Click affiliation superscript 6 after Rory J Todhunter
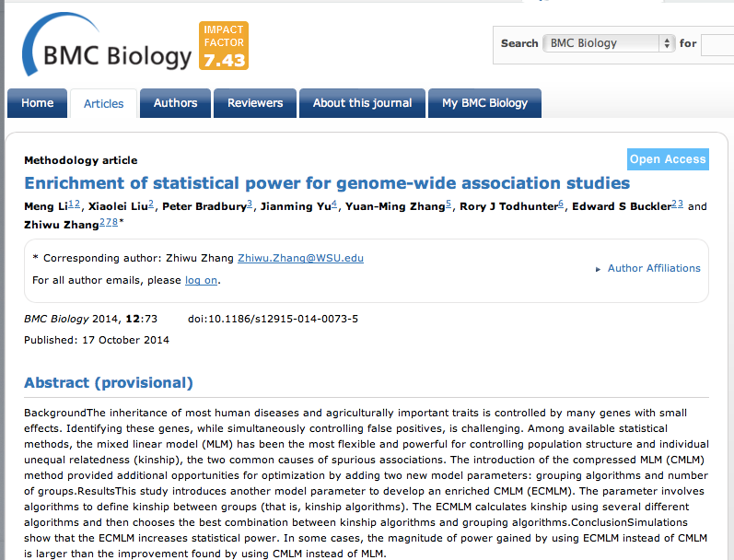The width and height of the screenshot is (734, 560). coord(561,204)
